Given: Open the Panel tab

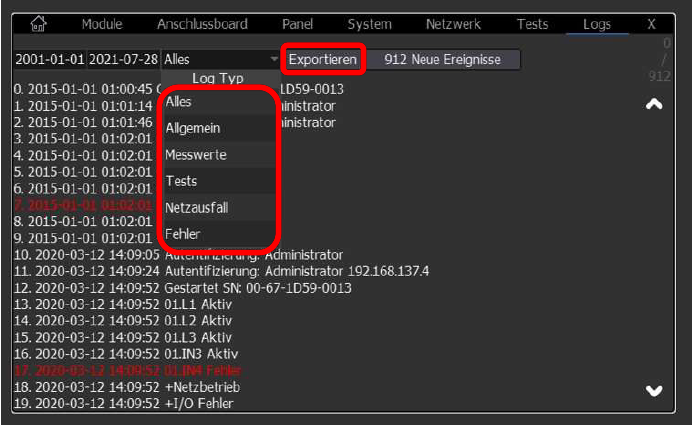Looking at the screenshot, I should (297, 23).
